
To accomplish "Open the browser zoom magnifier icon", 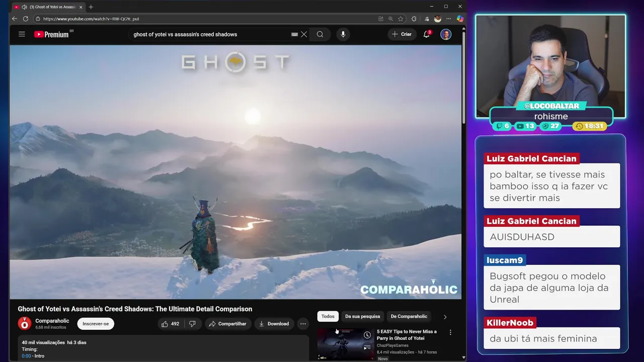I will click(x=391, y=19).
